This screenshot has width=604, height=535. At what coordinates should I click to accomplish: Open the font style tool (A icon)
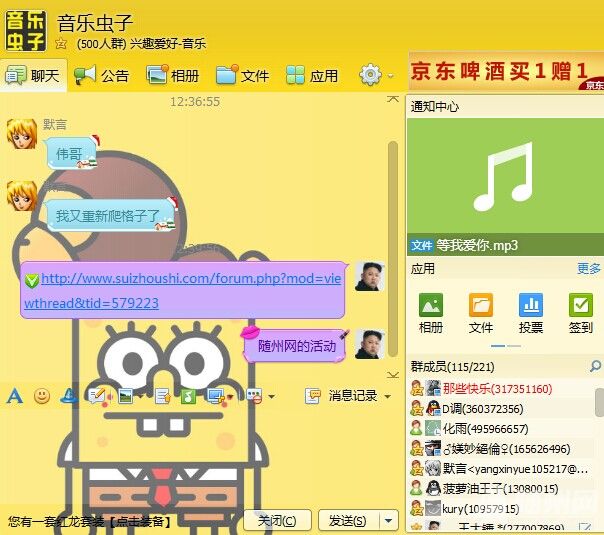[x=14, y=395]
